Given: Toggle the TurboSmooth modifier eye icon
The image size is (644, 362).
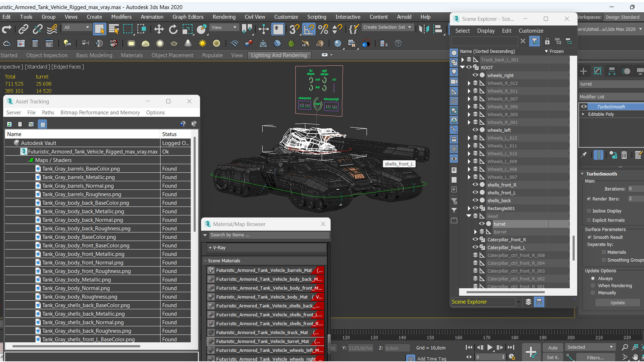Looking at the screenshot, I should tap(584, 107).
